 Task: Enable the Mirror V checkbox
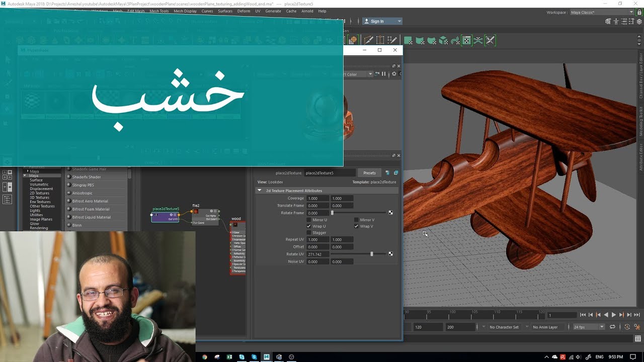(356, 220)
